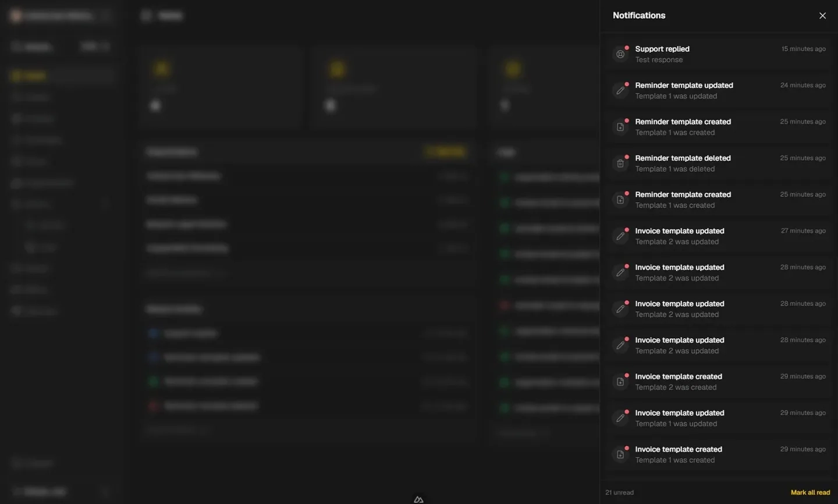Image resolution: width=838 pixels, height=504 pixels.
Task: Click the 21 unread counter text
Action: (x=619, y=492)
